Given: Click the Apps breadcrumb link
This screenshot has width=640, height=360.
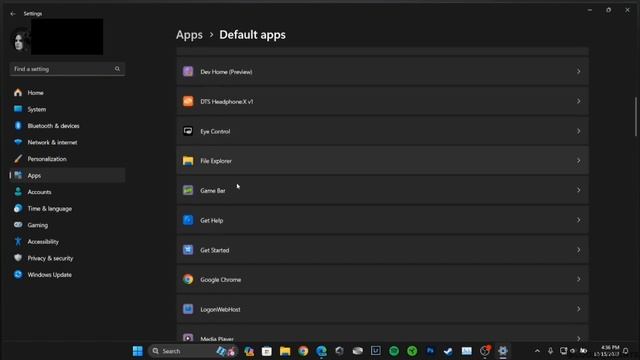Looking at the screenshot, I should point(189,35).
